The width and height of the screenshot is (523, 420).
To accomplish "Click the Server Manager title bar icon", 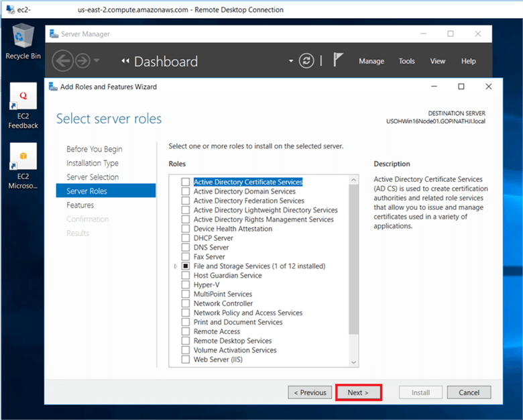I will point(54,34).
